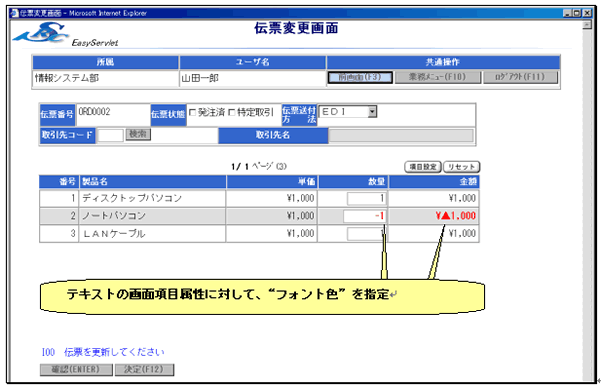Click the Internet Explorer title bar icon

pyautogui.click(x=15, y=13)
